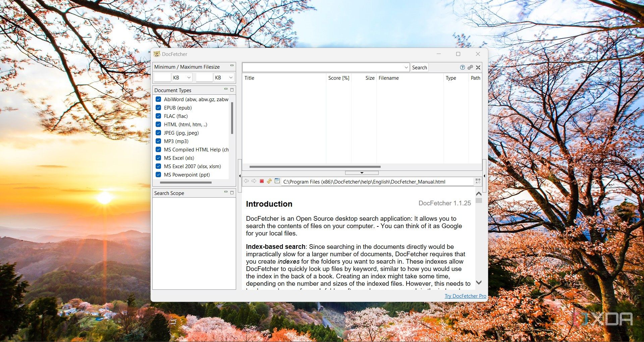Image resolution: width=644 pixels, height=342 pixels.
Task: Click the open-in-external-browser page icon
Action: (277, 181)
